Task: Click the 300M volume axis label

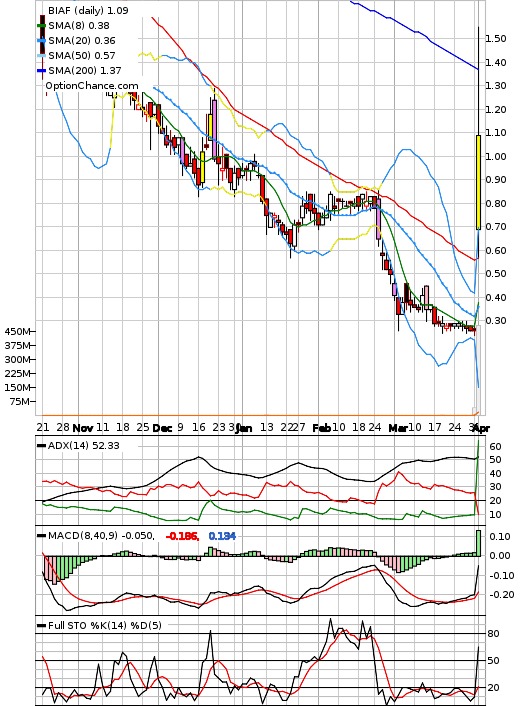Action: (18, 359)
